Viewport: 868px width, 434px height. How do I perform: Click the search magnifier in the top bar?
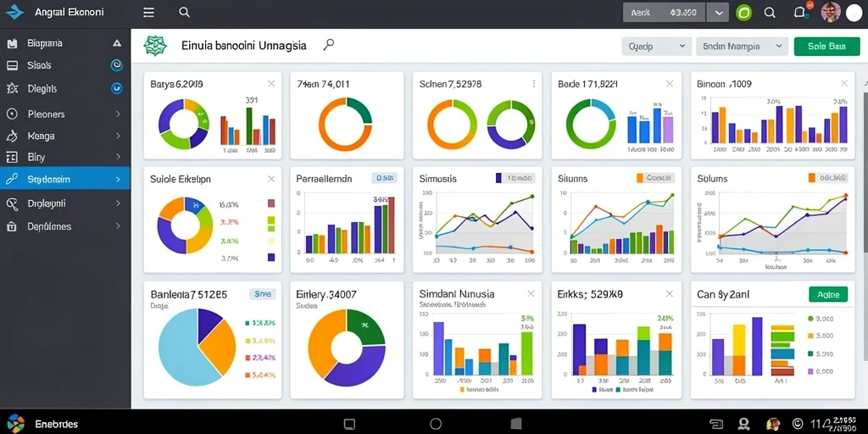click(184, 12)
